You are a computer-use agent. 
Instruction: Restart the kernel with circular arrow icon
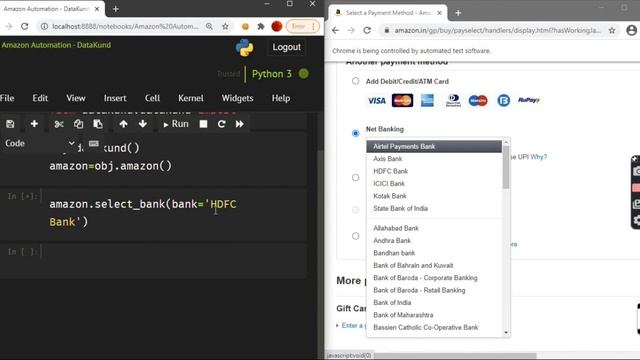click(222, 124)
